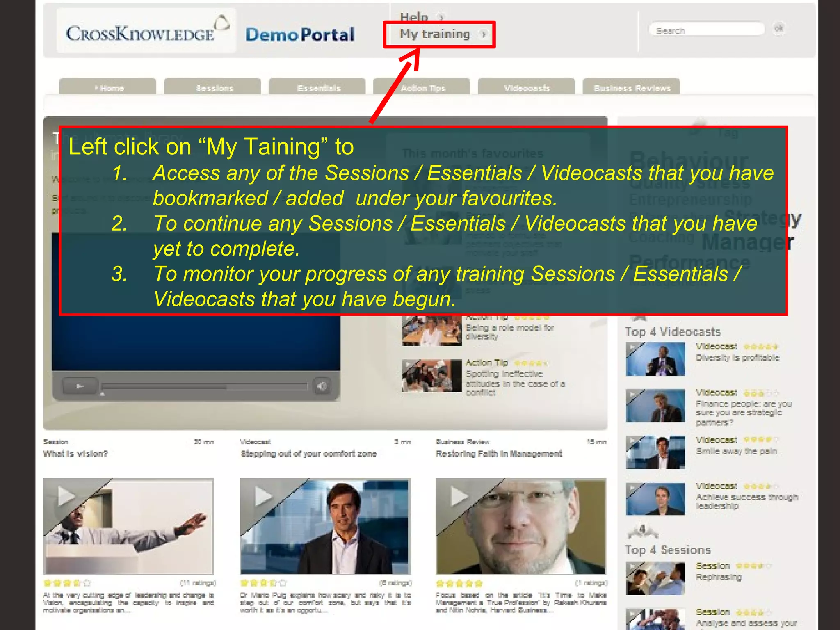Open 'Achieve success through leadership' link
The width and height of the screenshot is (840, 630).
click(747, 501)
